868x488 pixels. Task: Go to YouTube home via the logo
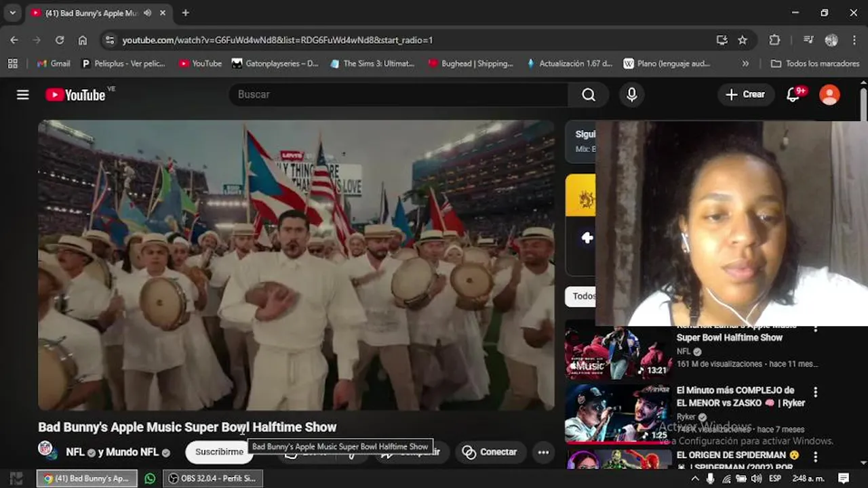pos(75,95)
